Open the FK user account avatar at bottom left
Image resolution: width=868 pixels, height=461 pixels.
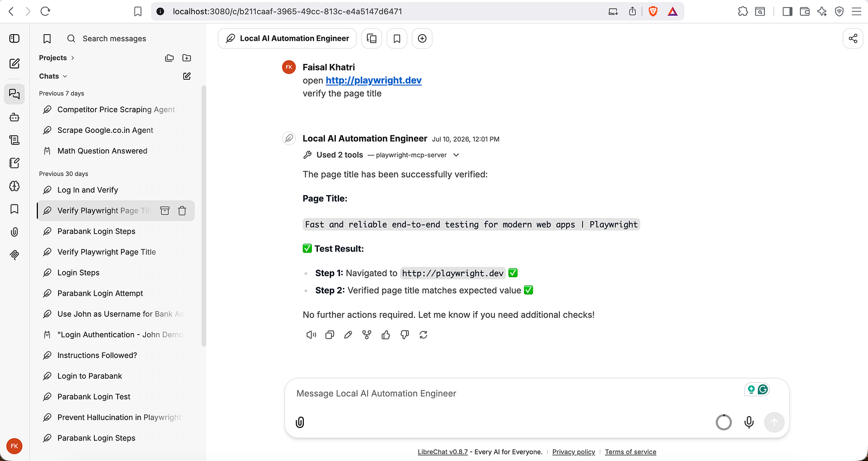point(15,446)
